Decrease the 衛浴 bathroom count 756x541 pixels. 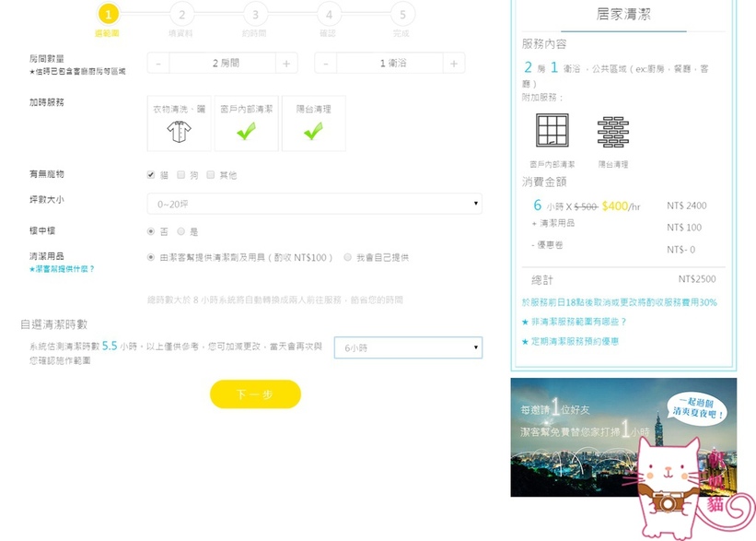point(326,64)
